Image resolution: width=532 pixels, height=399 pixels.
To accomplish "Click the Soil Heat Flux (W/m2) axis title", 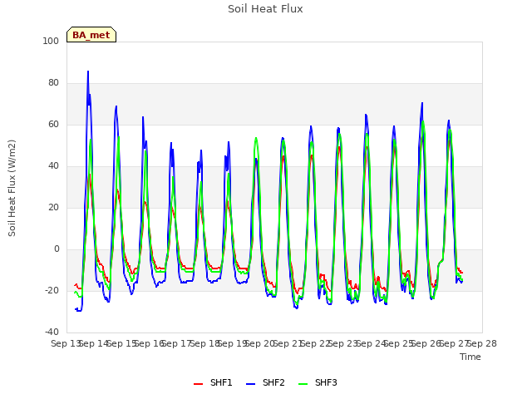I will click(x=12, y=188).
